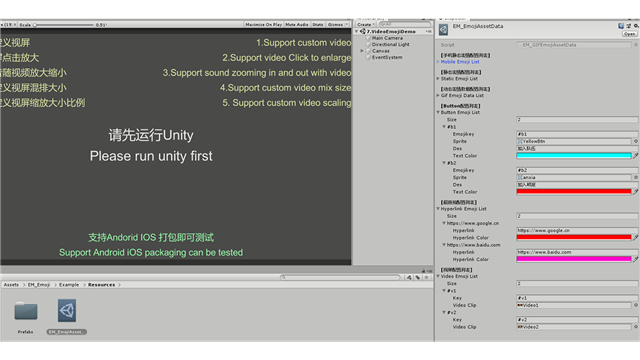Collapse the Video Emoji List
This screenshot has width=640, height=360.
438,276
